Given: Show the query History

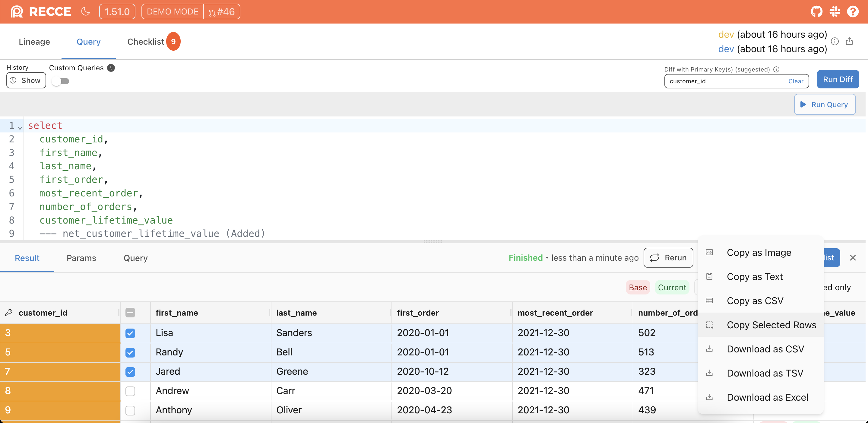Looking at the screenshot, I should pyautogui.click(x=26, y=80).
